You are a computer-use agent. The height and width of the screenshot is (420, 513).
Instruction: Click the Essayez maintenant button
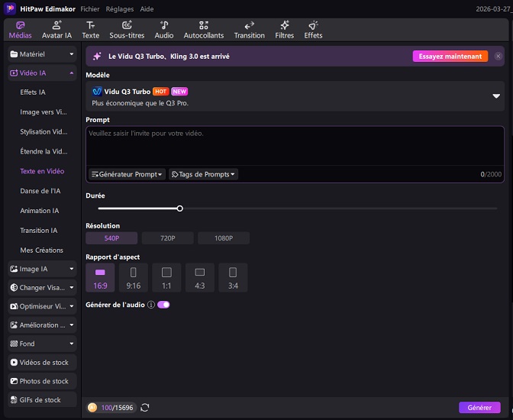(450, 57)
